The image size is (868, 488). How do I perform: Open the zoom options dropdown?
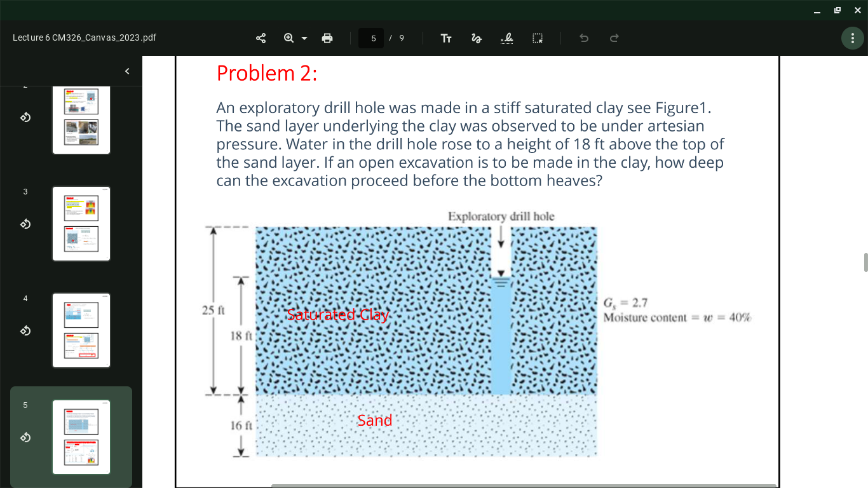[303, 38]
